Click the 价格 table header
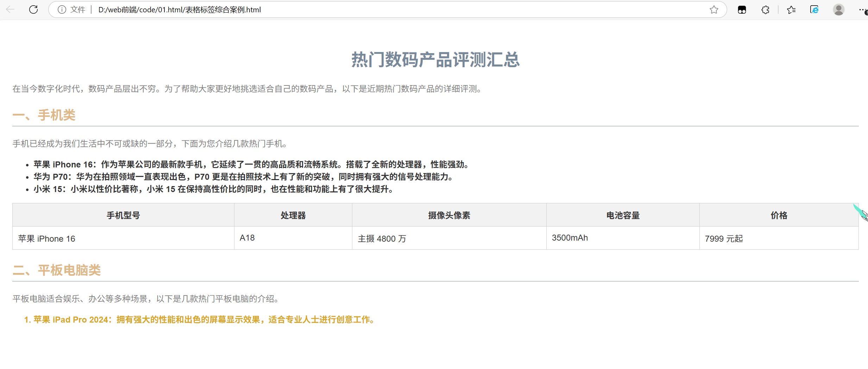Viewport: 868px width, 369px height. [x=779, y=215]
